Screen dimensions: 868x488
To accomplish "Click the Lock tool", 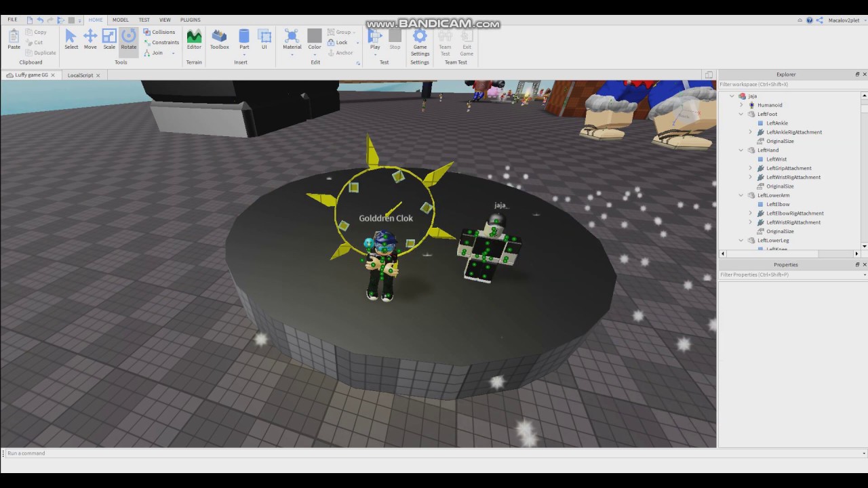I will click(x=338, y=42).
